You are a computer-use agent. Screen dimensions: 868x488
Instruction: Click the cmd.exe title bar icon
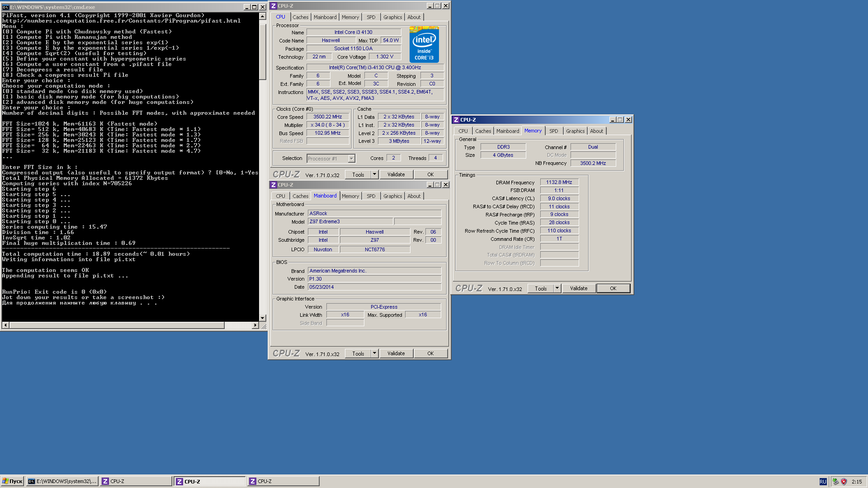coord(5,7)
